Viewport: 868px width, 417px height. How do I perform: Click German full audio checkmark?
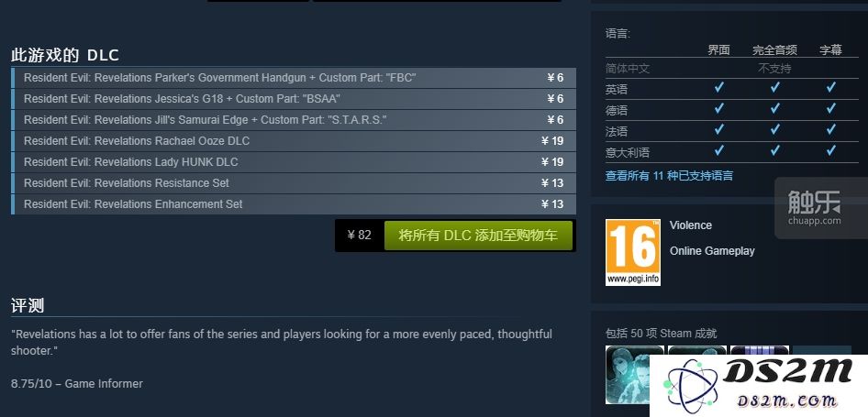pyautogui.click(x=775, y=108)
